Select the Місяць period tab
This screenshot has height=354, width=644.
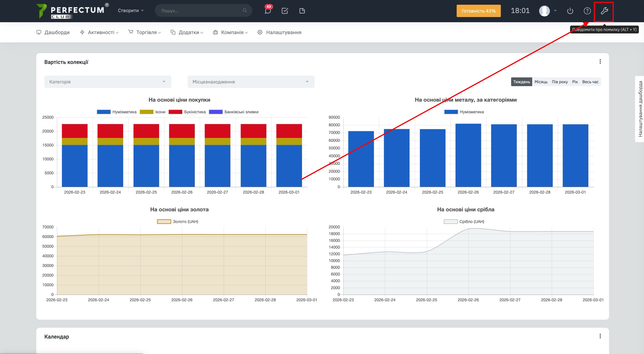pos(541,82)
